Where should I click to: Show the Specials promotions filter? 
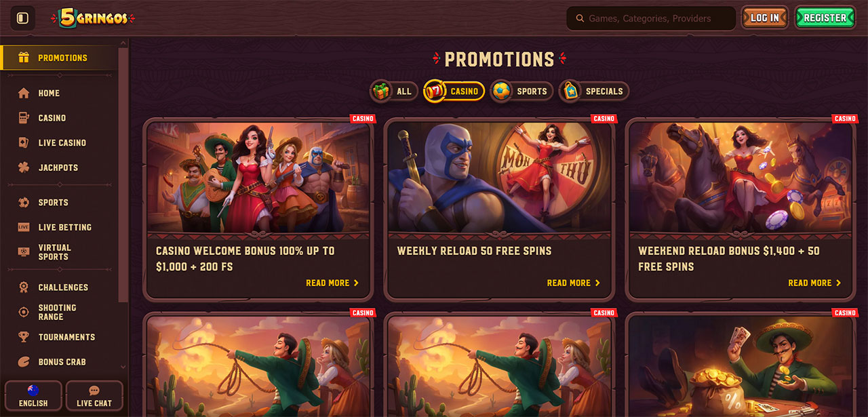coord(594,91)
